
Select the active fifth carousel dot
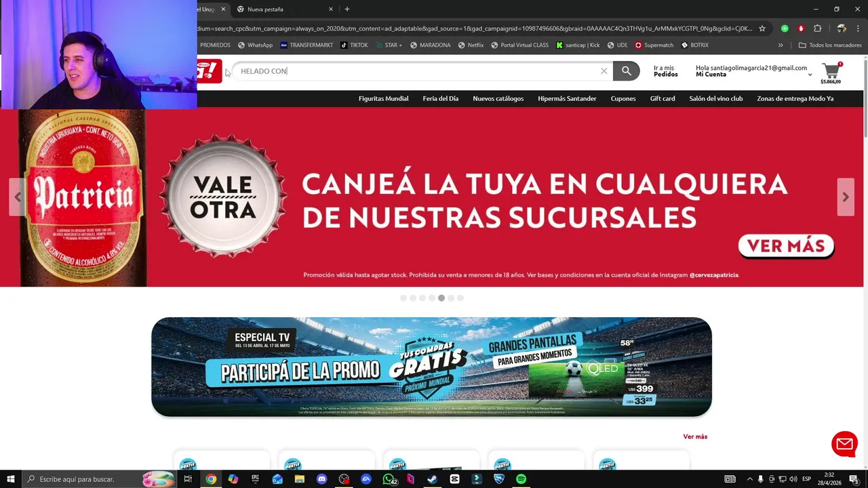coord(441,298)
